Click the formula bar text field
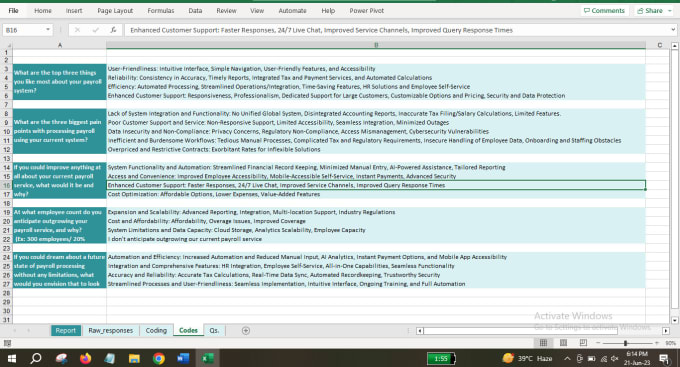This screenshot has height=367, width=680. tap(396, 30)
